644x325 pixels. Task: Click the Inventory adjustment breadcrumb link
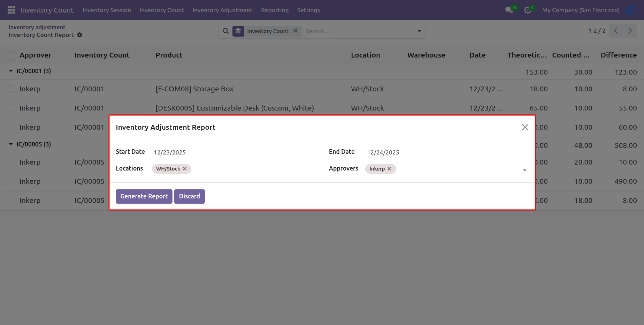pos(37,27)
